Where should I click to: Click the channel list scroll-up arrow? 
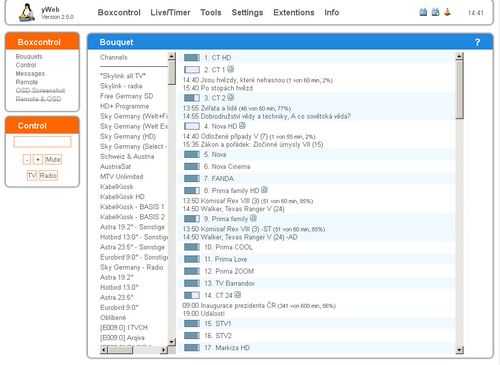point(460,56)
